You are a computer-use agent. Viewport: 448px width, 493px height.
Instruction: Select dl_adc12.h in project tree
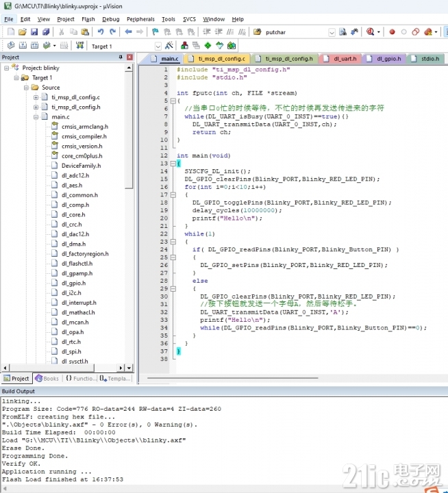tap(75, 175)
